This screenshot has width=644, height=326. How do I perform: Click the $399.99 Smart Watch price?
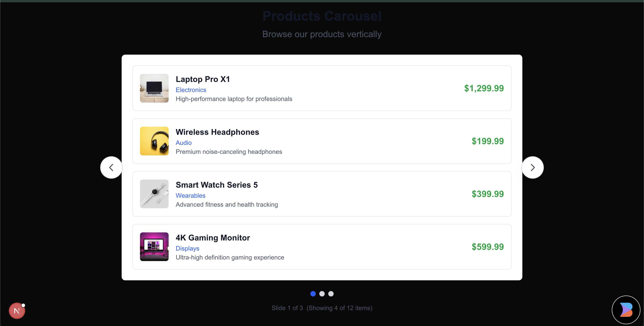click(487, 194)
